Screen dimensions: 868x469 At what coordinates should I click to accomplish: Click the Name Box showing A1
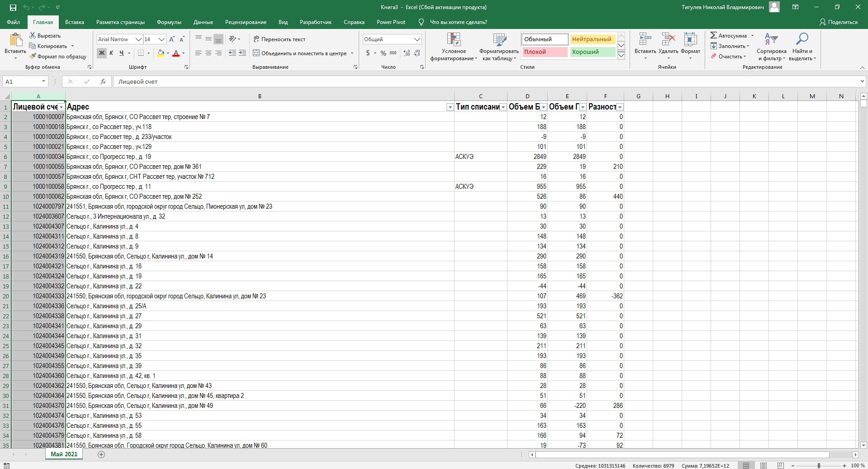[22, 81]
